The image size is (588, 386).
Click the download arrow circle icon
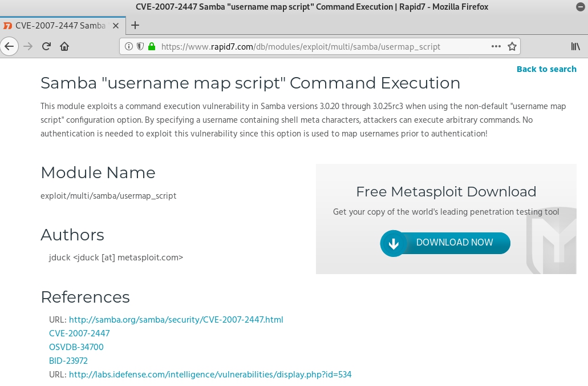point(394,244)
